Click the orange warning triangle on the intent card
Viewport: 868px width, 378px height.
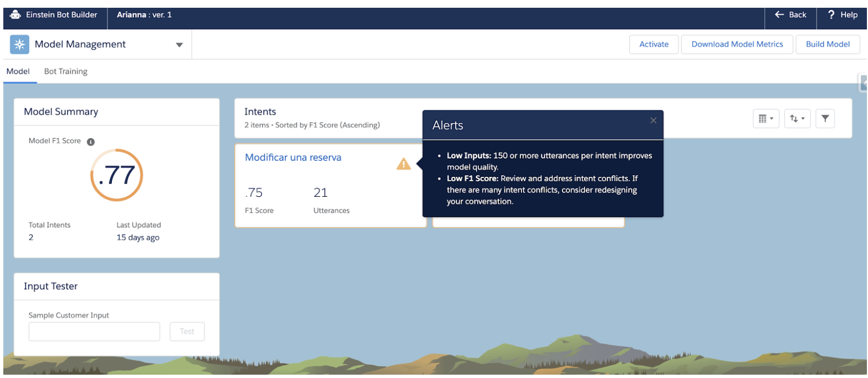[404, 164]
